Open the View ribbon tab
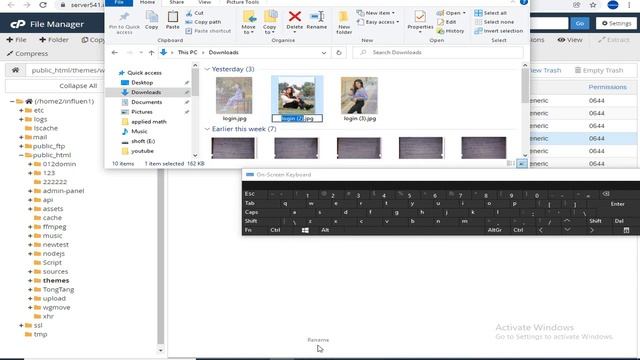Image resolution: width=640 pixels, height=360 pixels. (x=204, y=2)
